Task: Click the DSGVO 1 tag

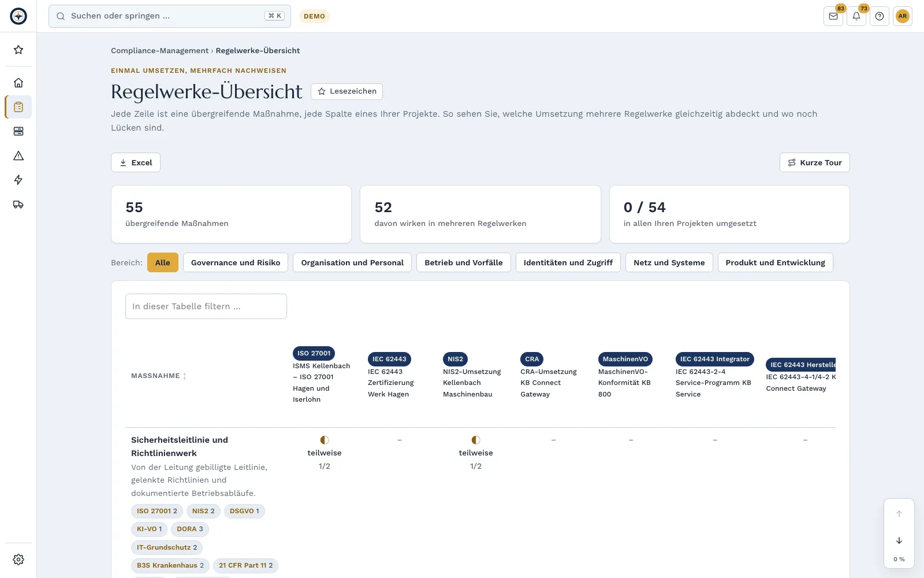Action: (x=244, y=511)
